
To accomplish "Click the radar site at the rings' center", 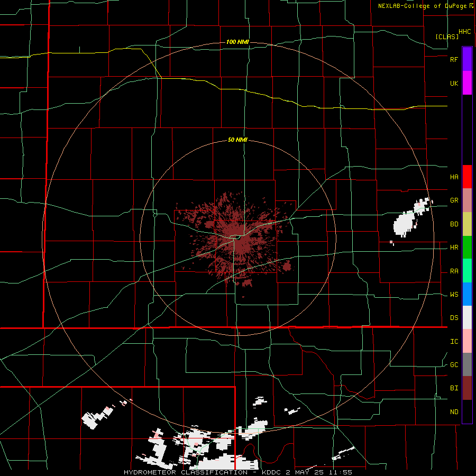I will pos(238,237).
